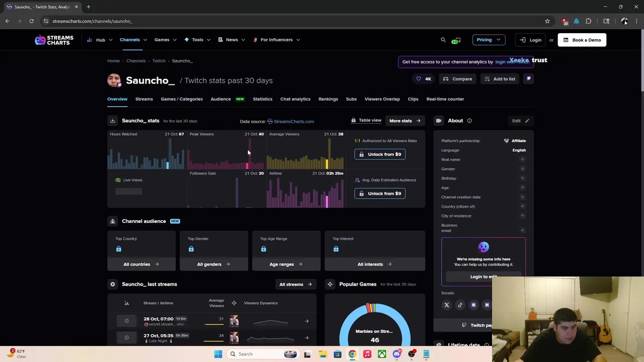Image resolution: width=644 pixels, height=362 pixels.
Task: Open the Pricing dropdown
Action: pos(489,40)
